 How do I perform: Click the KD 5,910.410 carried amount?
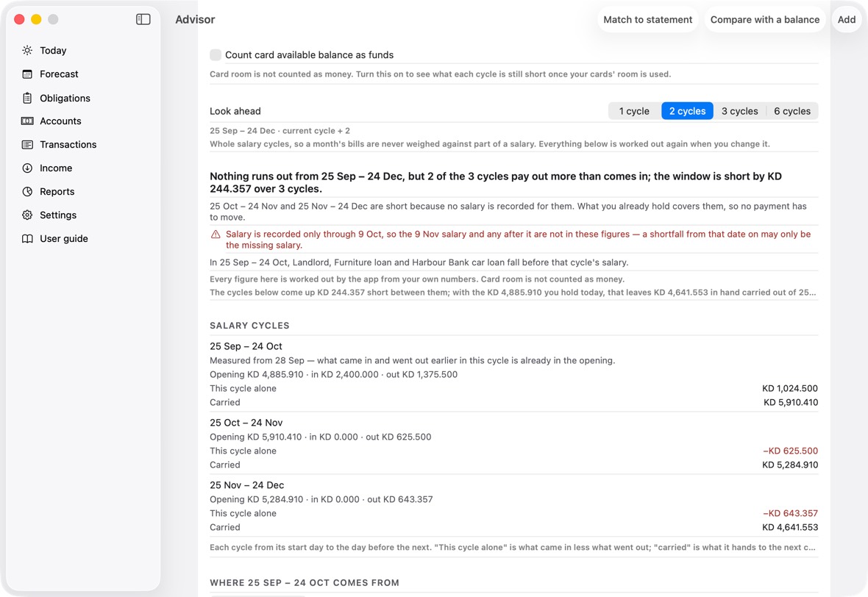coord(791,402)
